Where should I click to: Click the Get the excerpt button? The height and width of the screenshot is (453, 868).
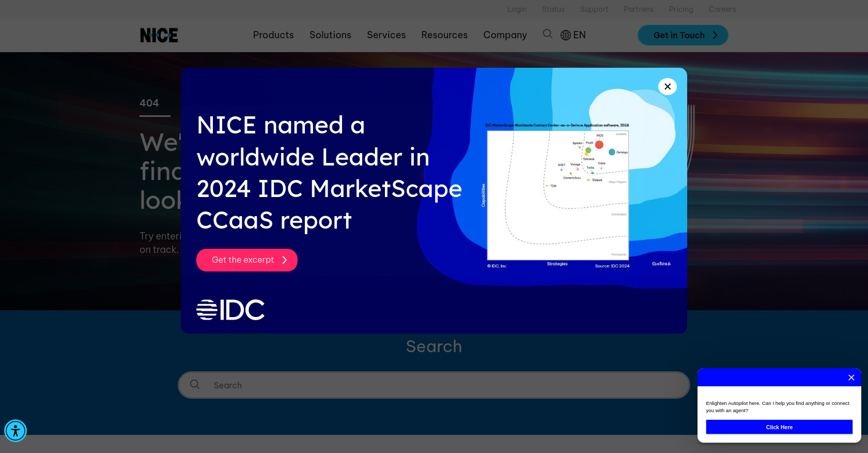(247, 260)
